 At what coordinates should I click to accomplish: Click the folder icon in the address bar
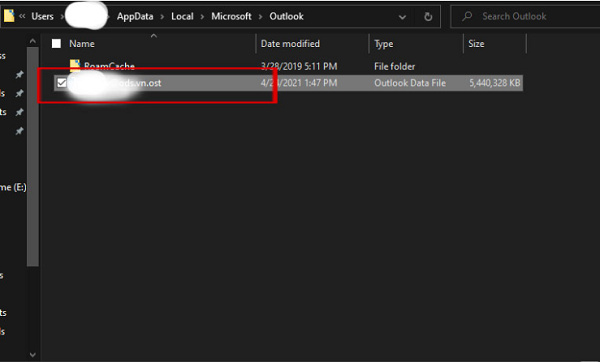click(9, 16)
